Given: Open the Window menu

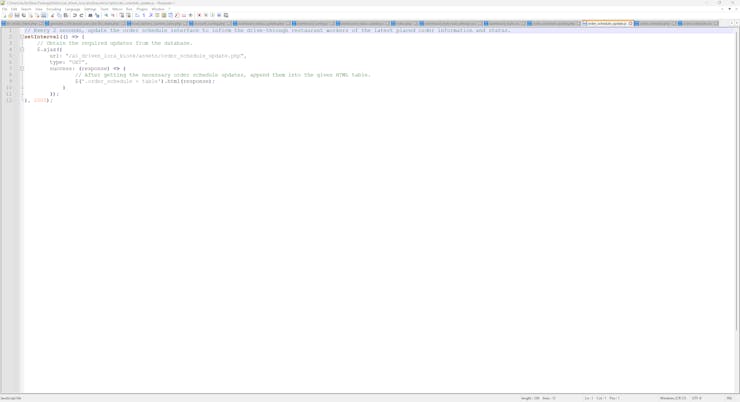Looking at the screenshot, I should (x=158, y=9).
